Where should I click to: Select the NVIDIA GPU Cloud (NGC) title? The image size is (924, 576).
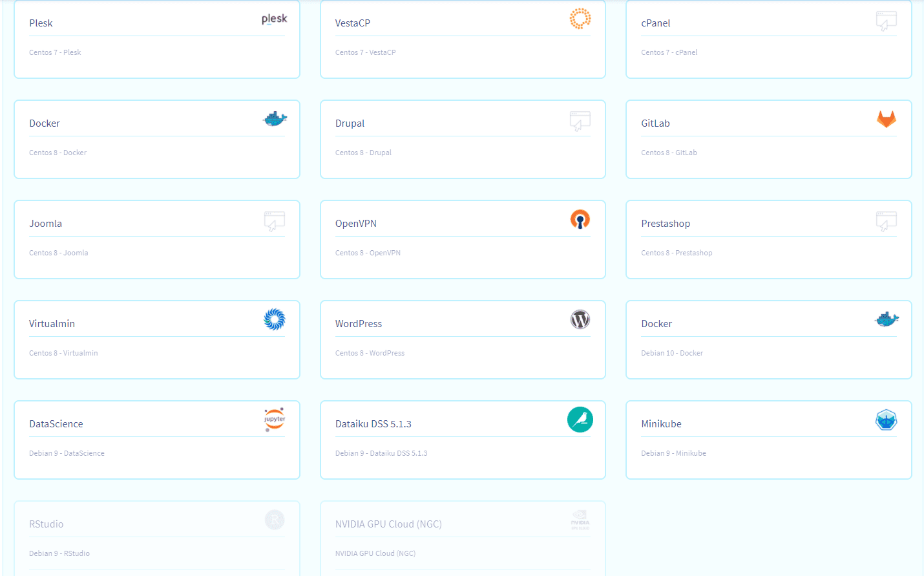coord(388,524)
